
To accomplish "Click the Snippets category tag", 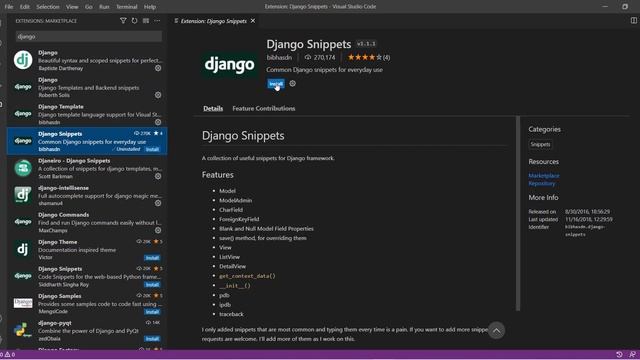I will [x=540, y=144].
